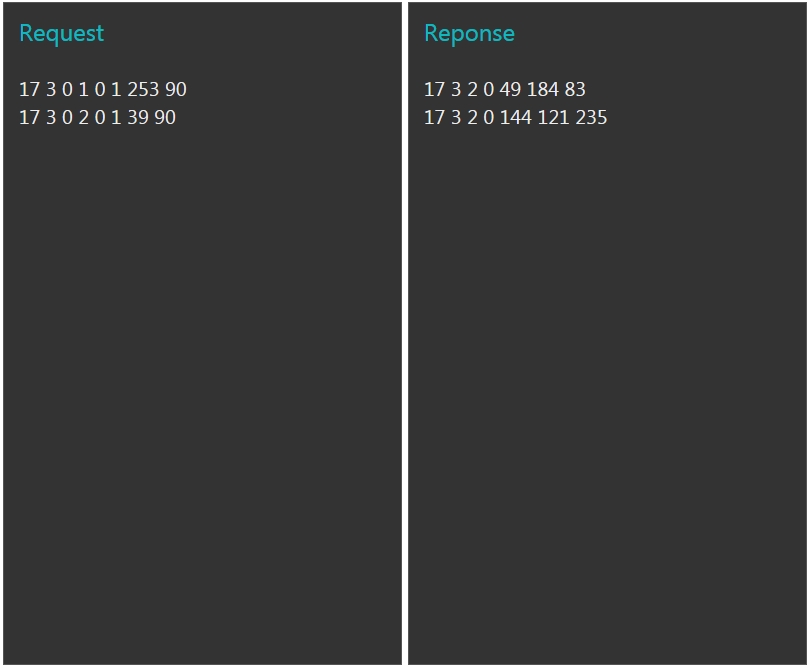Select second response line ending 121 235
The width and height of the screenshot is (809, 668).
click(515, 118)
